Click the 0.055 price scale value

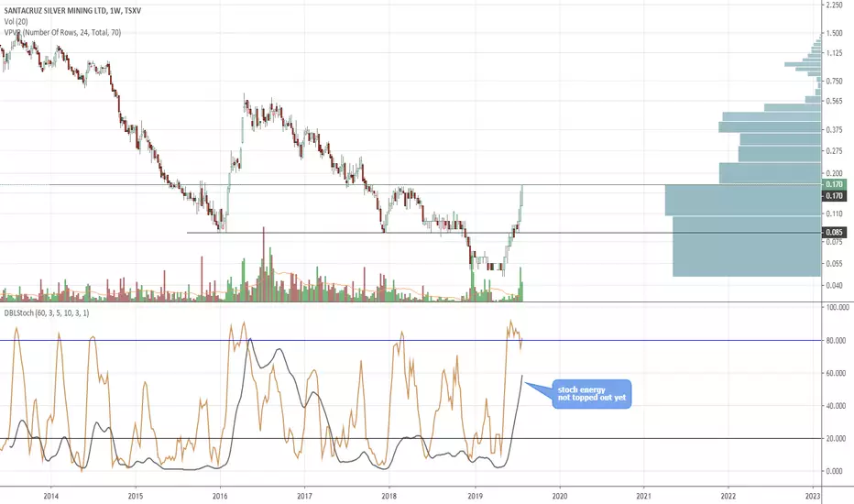point(835,264)
